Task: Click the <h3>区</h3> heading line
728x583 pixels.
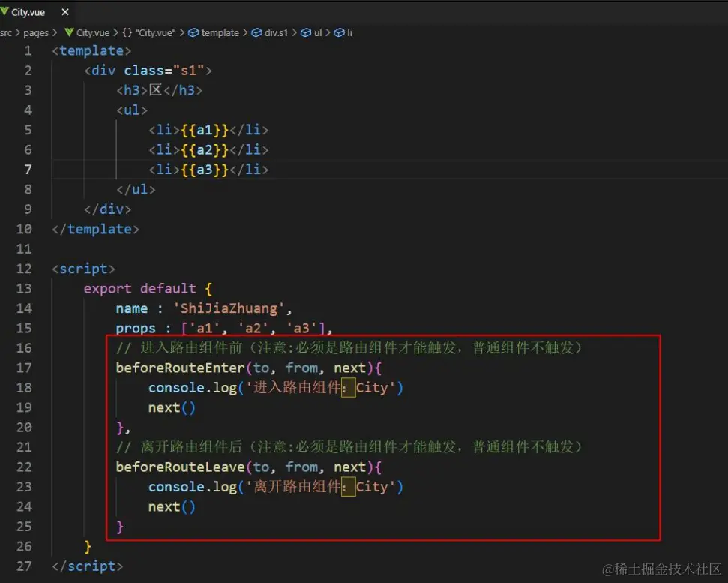Action: pos(159,90)
